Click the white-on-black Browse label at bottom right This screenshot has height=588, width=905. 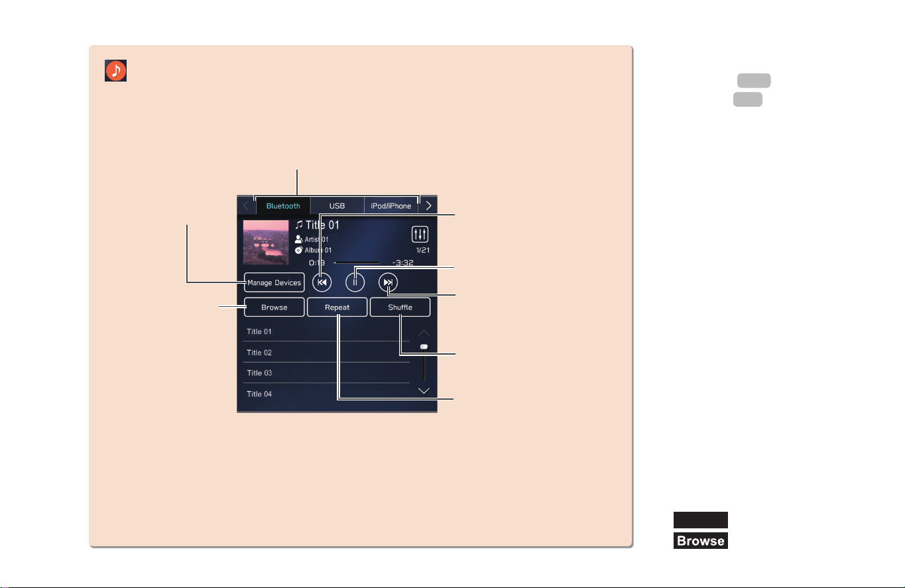pyautogui.click(x=701, y=540)
